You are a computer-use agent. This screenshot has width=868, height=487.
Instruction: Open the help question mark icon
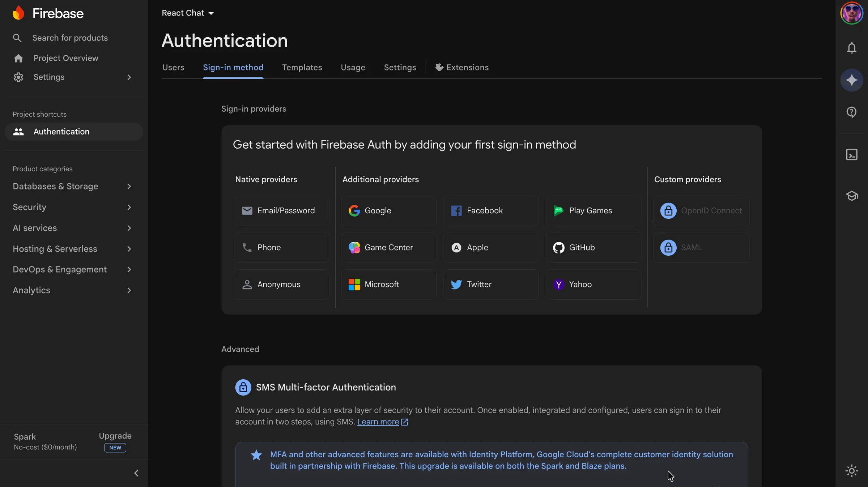click(852, 112)
